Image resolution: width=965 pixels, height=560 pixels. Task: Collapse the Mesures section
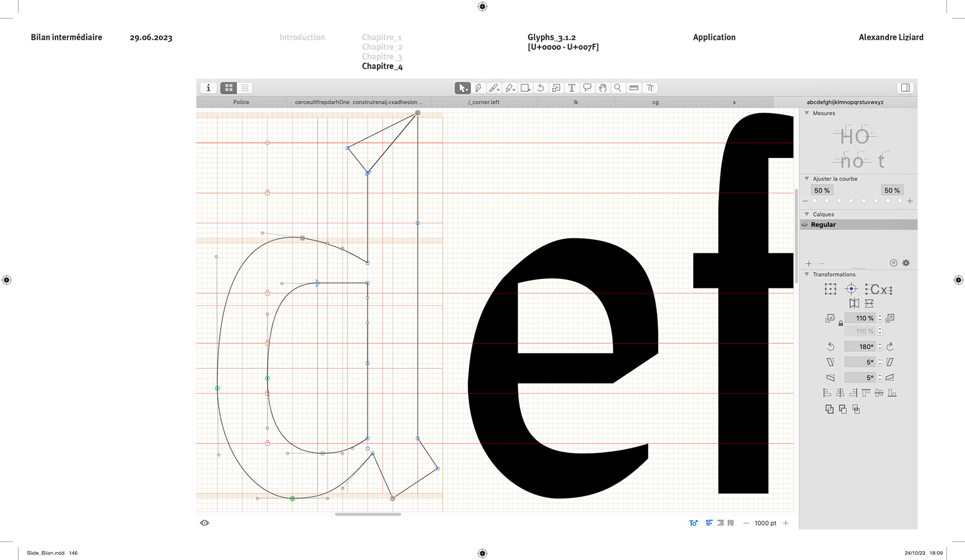click(x=807, y=113)
